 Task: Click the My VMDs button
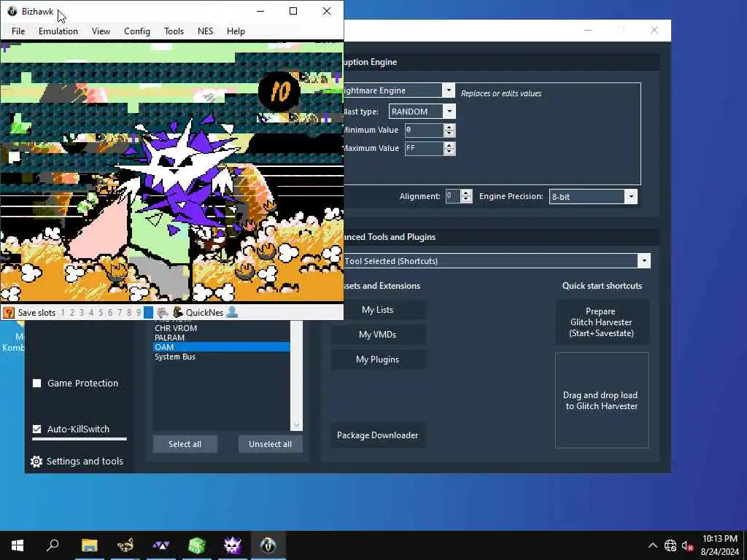[379, 334]
